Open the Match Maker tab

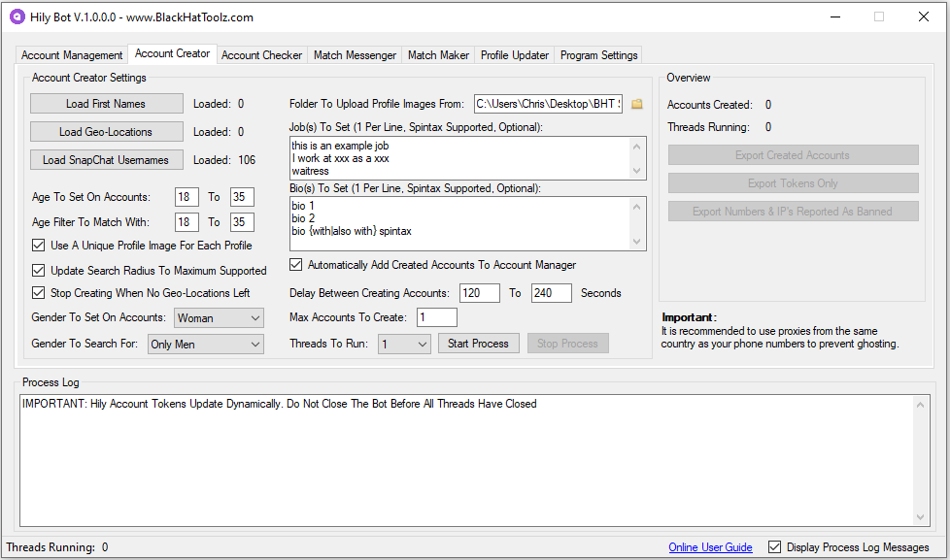439,55
